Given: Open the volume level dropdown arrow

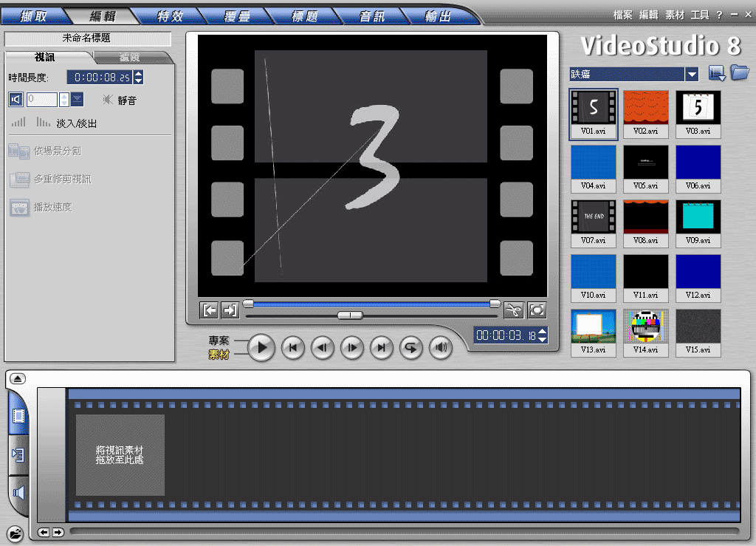Looking at the screenshot, I should point(77,99).
